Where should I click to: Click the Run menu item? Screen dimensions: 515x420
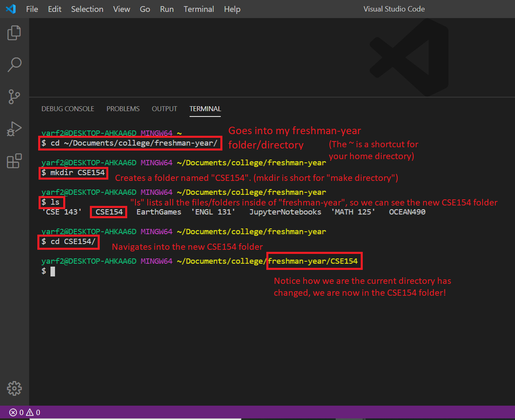[167, 9]
